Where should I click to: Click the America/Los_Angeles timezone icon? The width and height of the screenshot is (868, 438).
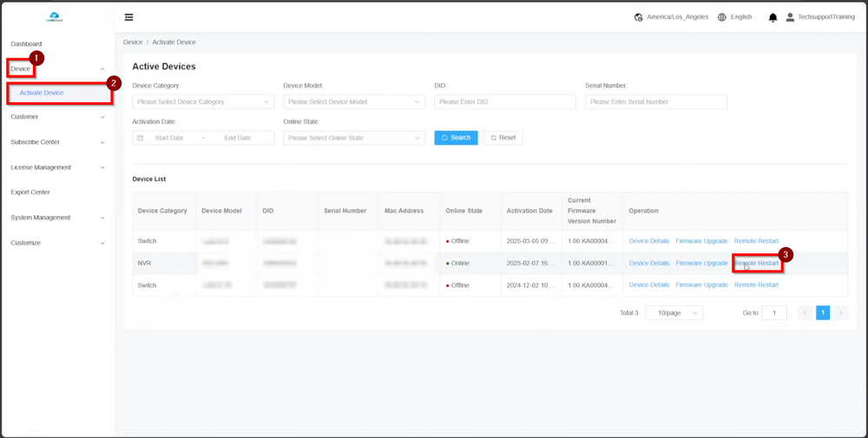pos(639,17)
